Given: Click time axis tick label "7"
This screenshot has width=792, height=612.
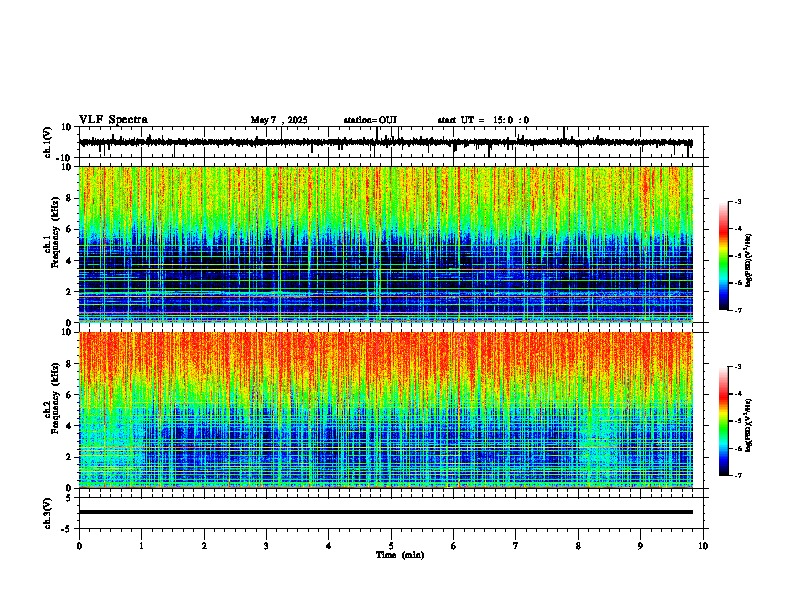Looking at the screenshot, I should tap(516, 546).
